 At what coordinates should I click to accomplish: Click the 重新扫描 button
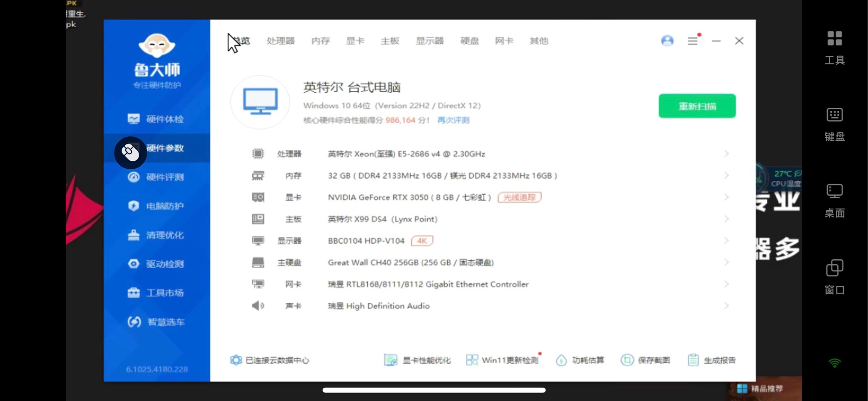[697, 106]
